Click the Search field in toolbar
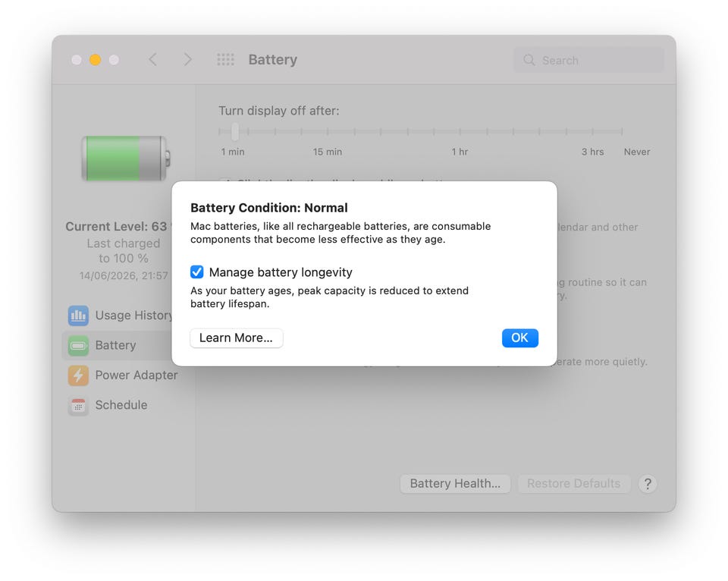This screenshot has width=728, height=581. pos(588,61)
